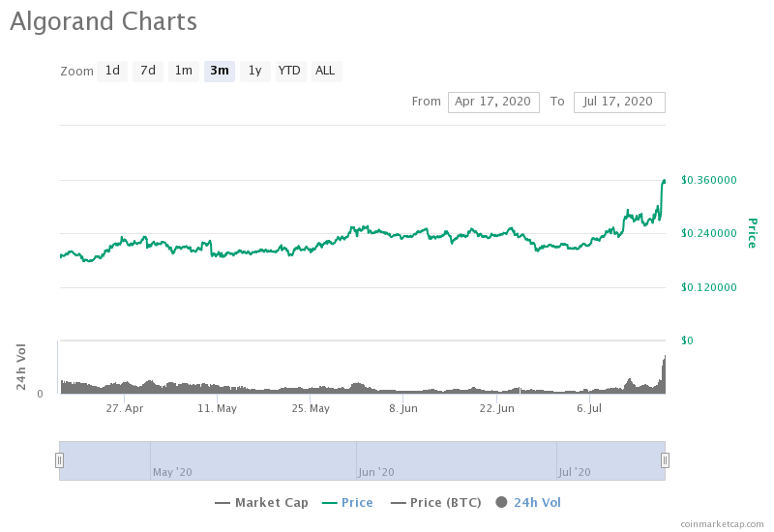Image resolution: width=774 pixels, height=532 pixels.
Task: Grab the right navigator range handle
Action: point(665,460)
